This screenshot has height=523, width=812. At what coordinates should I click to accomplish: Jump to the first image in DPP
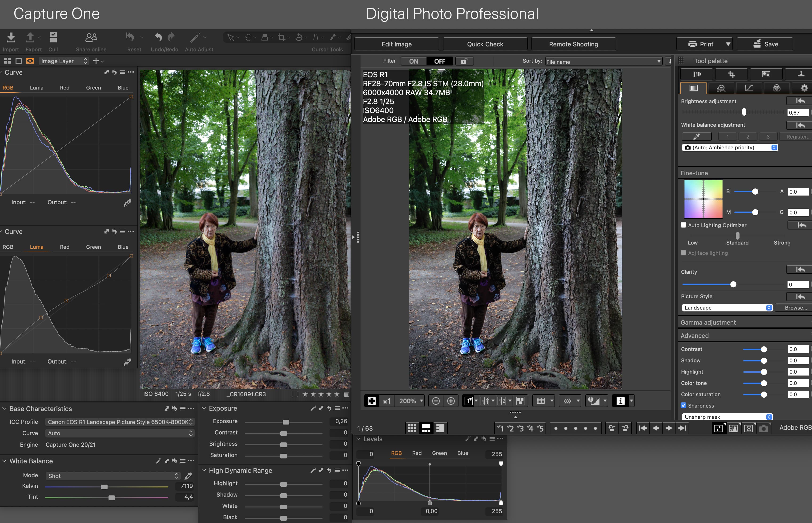click(643, 428)
